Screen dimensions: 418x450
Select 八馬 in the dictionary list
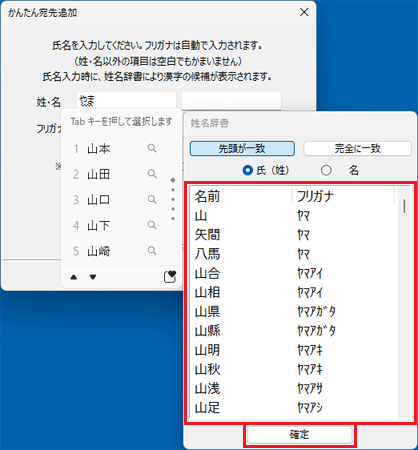[294, 254]
